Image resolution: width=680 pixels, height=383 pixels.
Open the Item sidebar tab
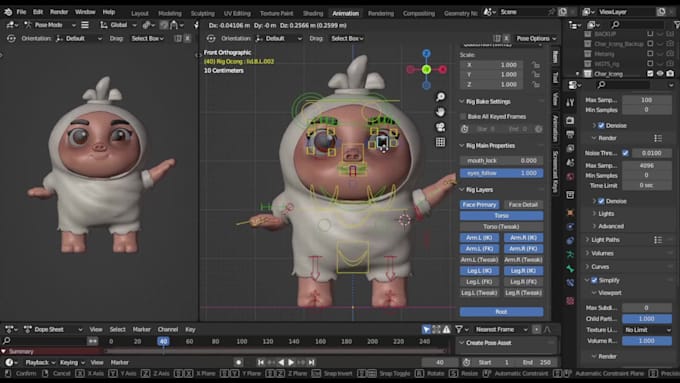tap(555, 56)
